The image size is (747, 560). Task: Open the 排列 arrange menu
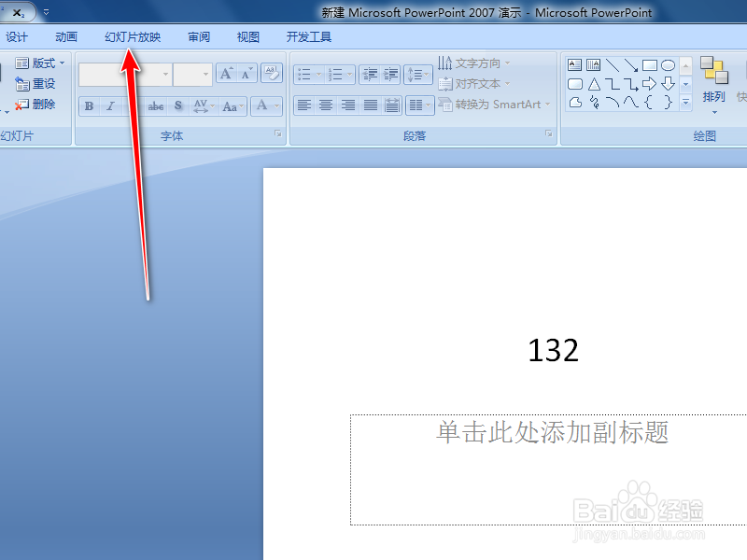tap(713, 86)
